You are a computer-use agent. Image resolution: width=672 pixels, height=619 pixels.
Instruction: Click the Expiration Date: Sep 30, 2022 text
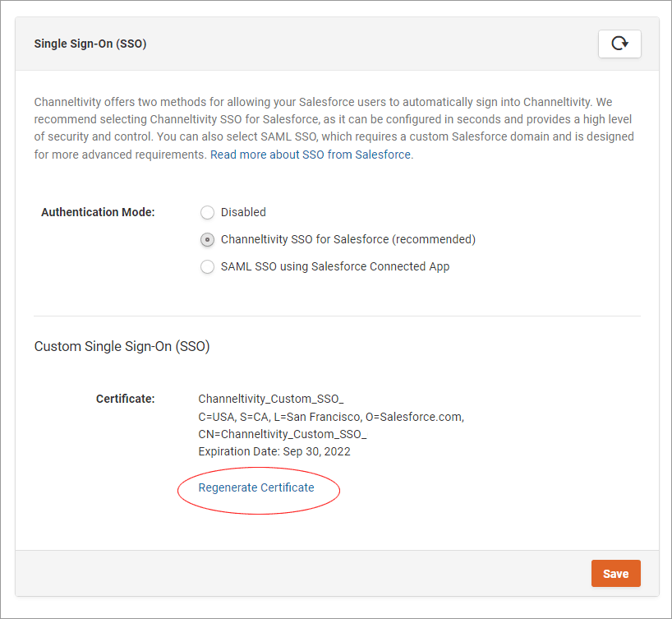tap(274, 451)
